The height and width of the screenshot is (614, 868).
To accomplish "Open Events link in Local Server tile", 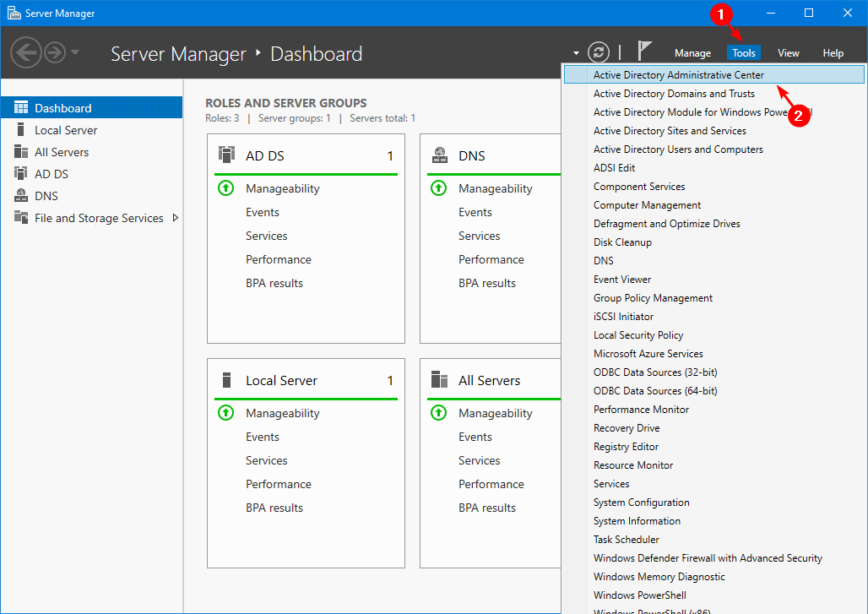I will [263, 437].
